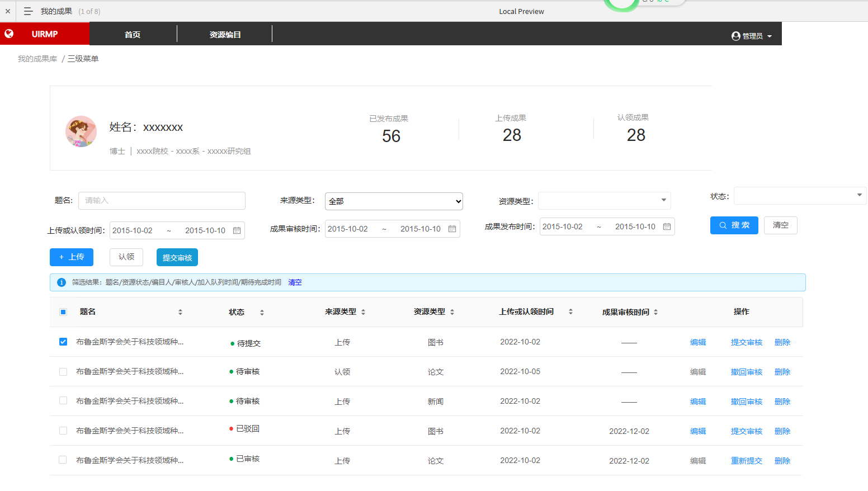
Task: Open 我的成果库 breadcrumb link
Action: (x=37, y=59)
